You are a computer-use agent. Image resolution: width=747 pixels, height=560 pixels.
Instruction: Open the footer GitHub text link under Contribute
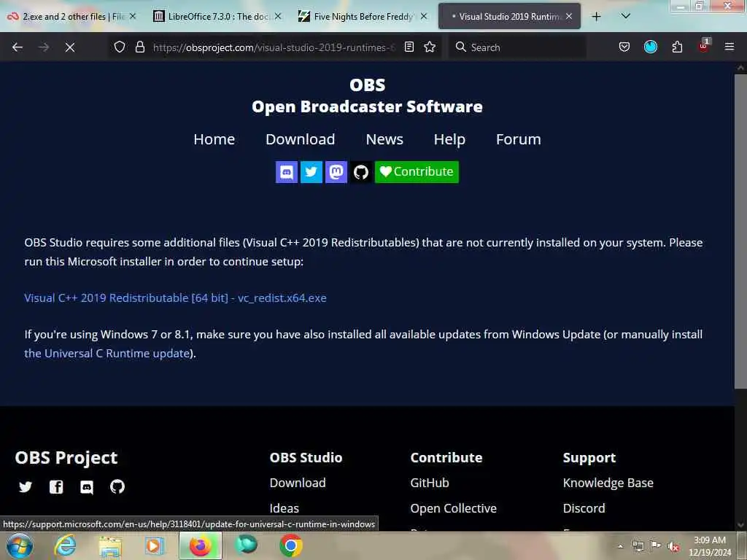coord(430,483)
